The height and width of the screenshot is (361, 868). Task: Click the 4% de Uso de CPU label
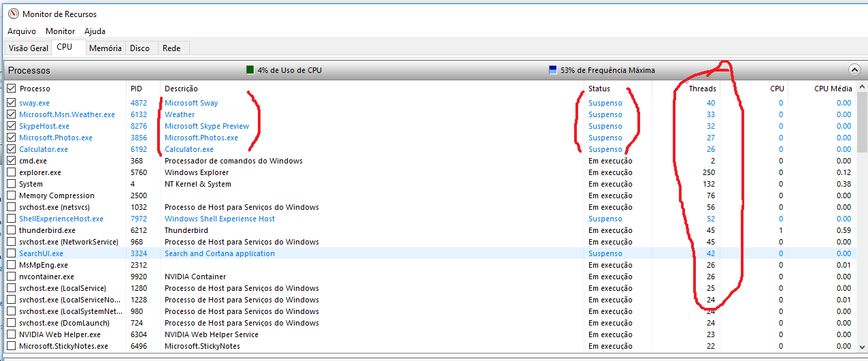click(x=290, y=70)
